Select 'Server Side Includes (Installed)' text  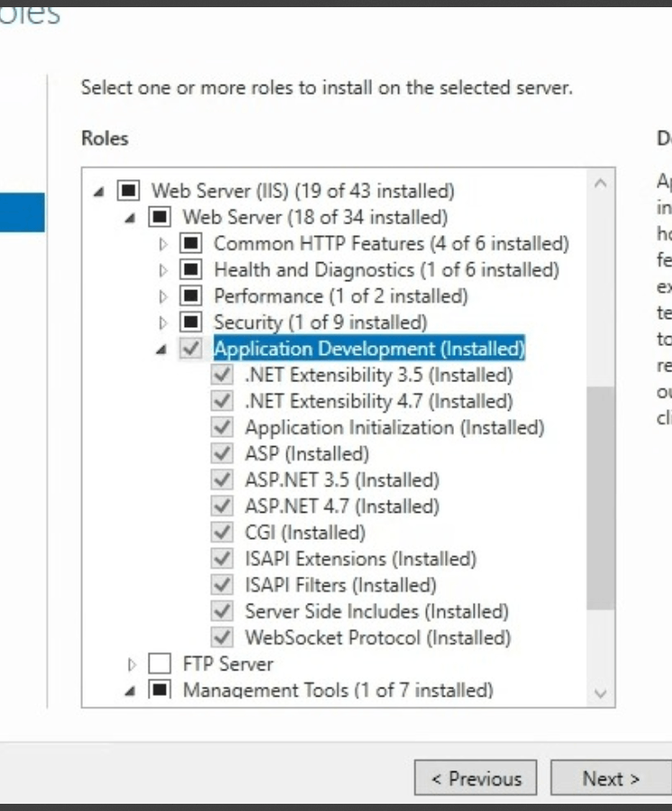(x=377, y=612)
